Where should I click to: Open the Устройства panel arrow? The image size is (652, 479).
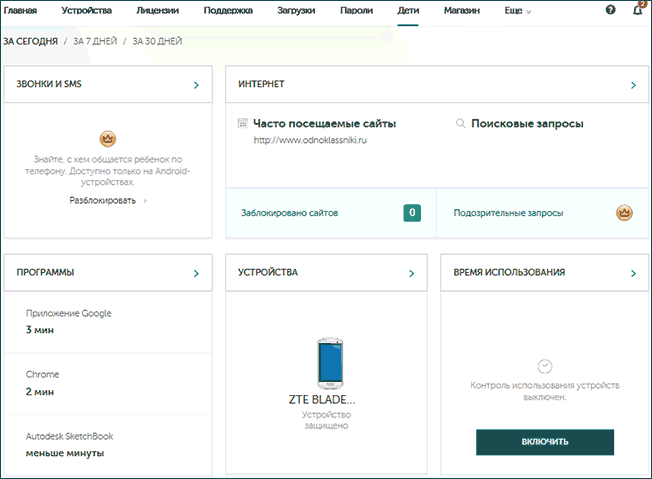411,272
